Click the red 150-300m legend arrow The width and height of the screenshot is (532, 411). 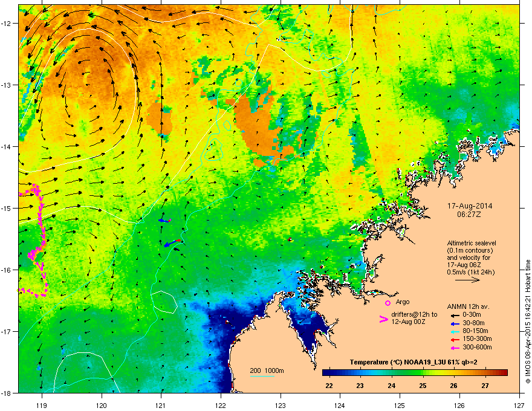click(x=455, y=340)
